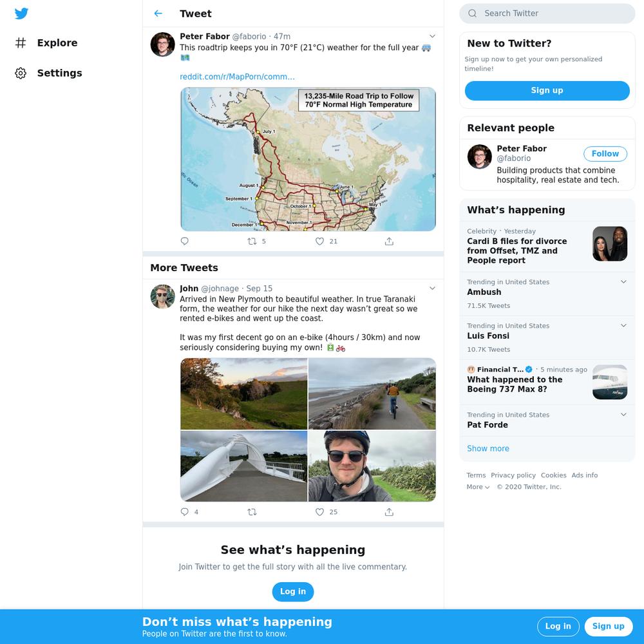Follow Peter Fabor
The width and height of the screenshot is (644, 644).
pyautogui.click(x=605, y=154)
